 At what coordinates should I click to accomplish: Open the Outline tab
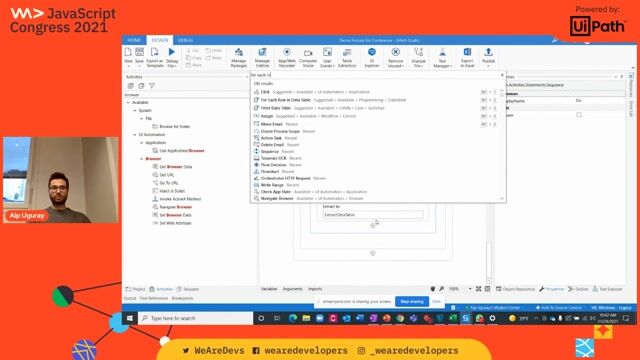578,289
